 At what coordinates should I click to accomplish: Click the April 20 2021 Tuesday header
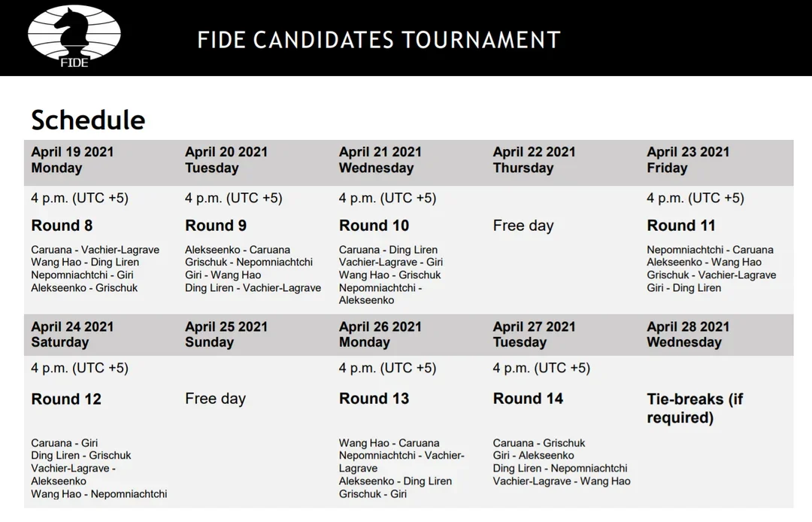(x=226, y=160)
